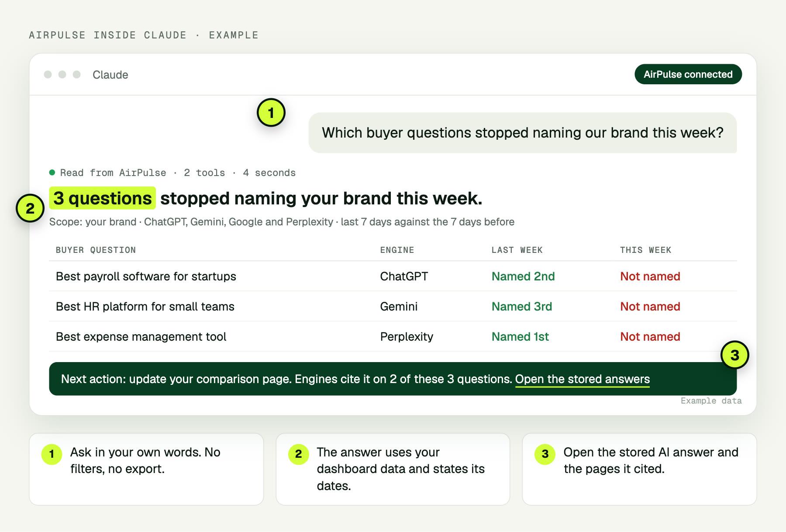Image resolution: width=786 pixels, height=532 pixels.
Task: Click the "Claude" window title
Action: point(110,75)
